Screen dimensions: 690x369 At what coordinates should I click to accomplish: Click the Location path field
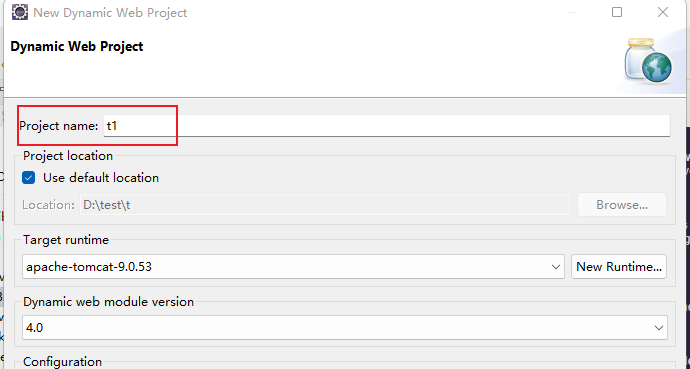click(325, 205)
